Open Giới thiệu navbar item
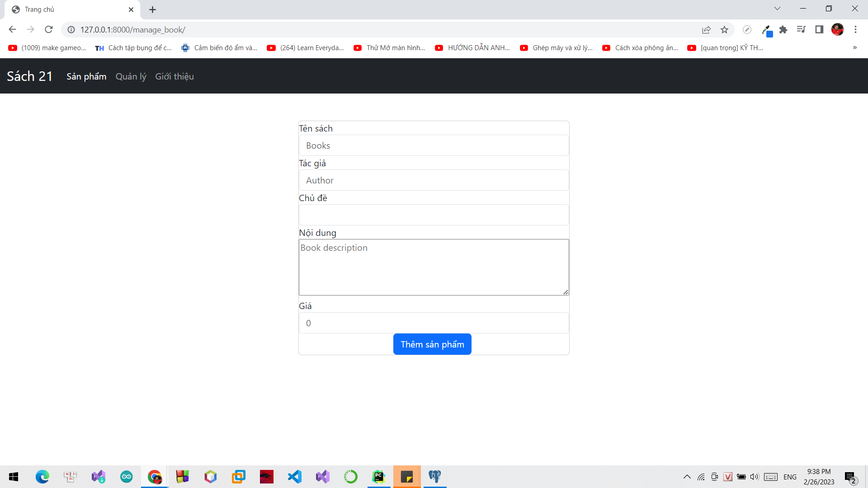The height and width of the screenshot is (488, 868). coord(175,76)
